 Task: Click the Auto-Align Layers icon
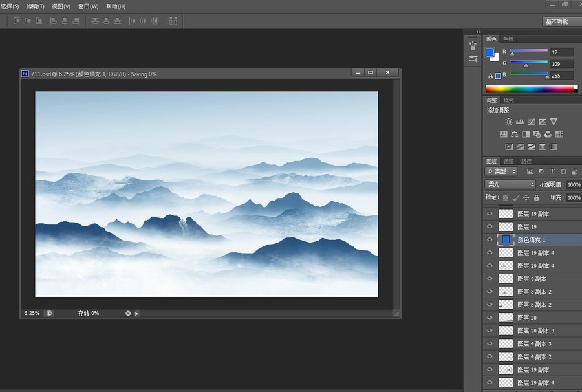point(173,21)
